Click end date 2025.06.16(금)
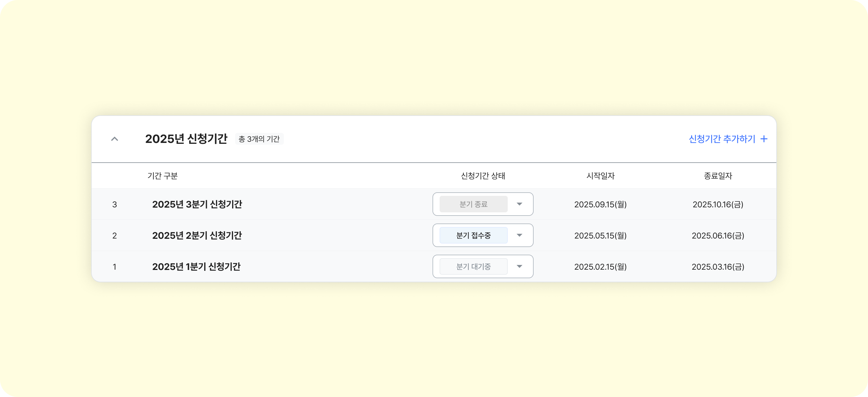868x397 pixels. coord(718,236)
